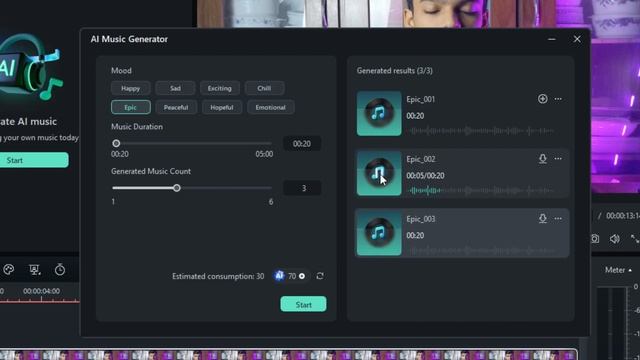This screenshot has height=360, width=640.
Task: Expand the Meter dropdown
Action: click(618, 270)
